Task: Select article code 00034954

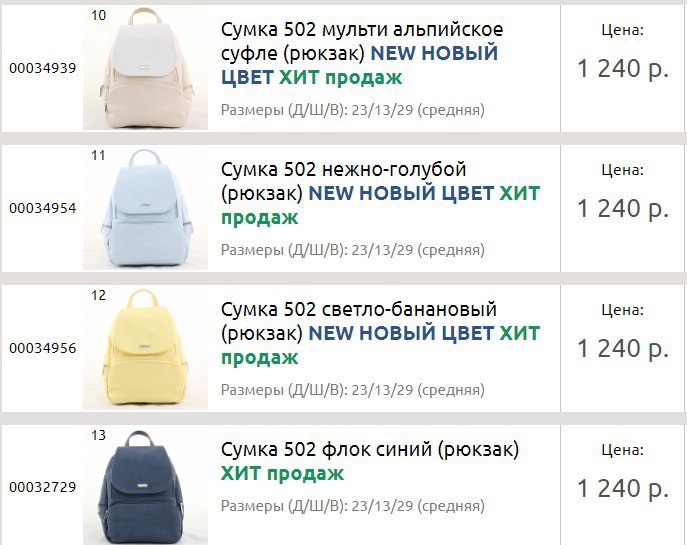Action: 42,208
